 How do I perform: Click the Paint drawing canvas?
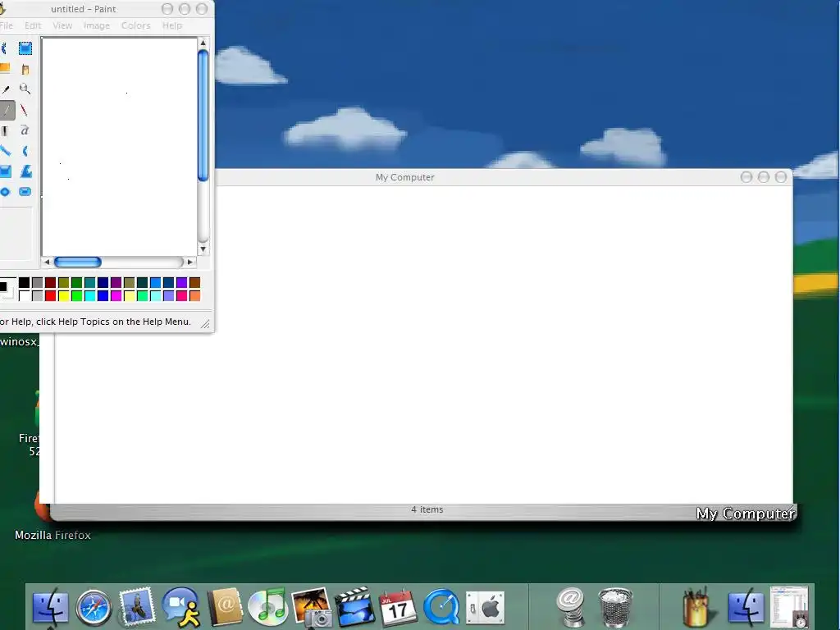(x=120, y=146)
